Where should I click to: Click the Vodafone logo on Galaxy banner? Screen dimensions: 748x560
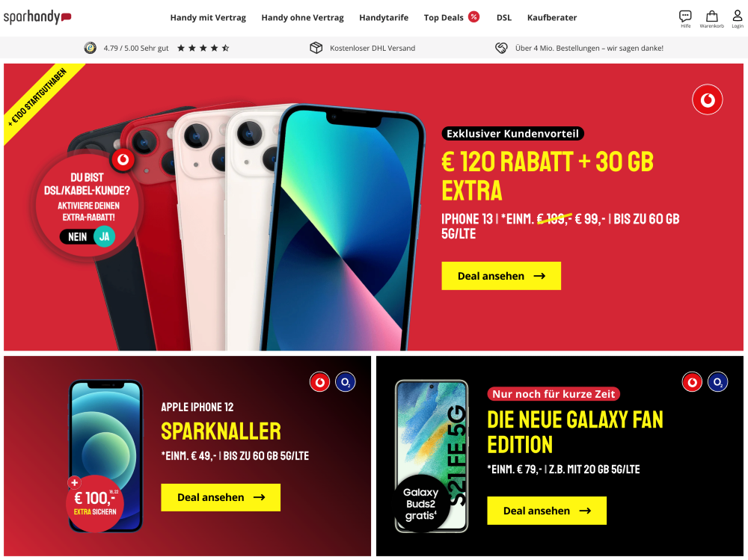(x=692, y=382)
